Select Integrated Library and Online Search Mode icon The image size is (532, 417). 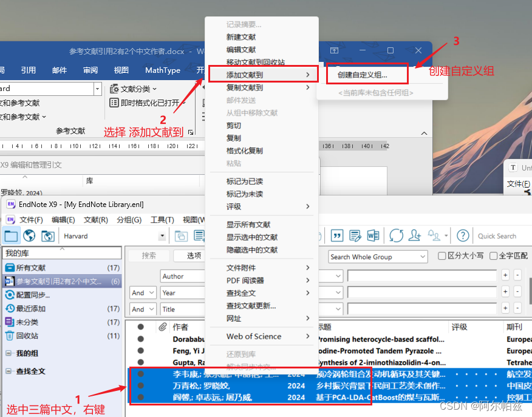pos(48,236)
